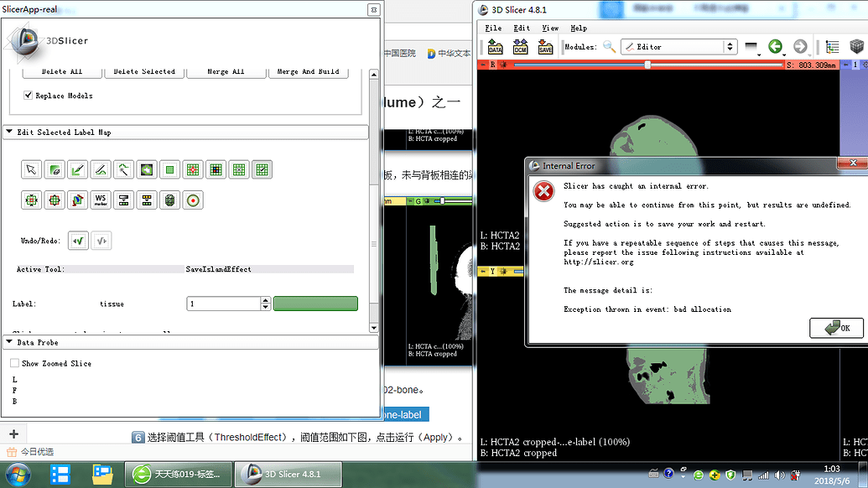Click the SAVE icon in Slicer toolbar

(545, 47)
